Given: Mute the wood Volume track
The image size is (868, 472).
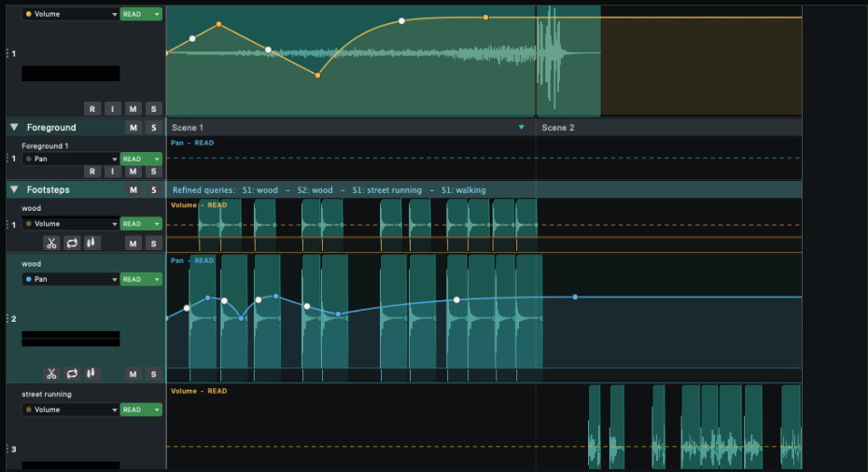Looking at the screenshot, I should pyautogui.click(x=133, y=243).
